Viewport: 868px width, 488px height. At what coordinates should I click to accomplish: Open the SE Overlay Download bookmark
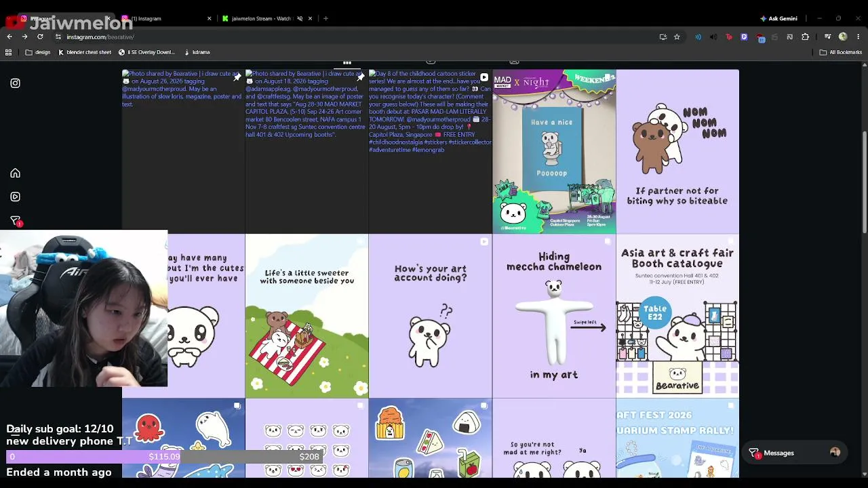[146, 52]
